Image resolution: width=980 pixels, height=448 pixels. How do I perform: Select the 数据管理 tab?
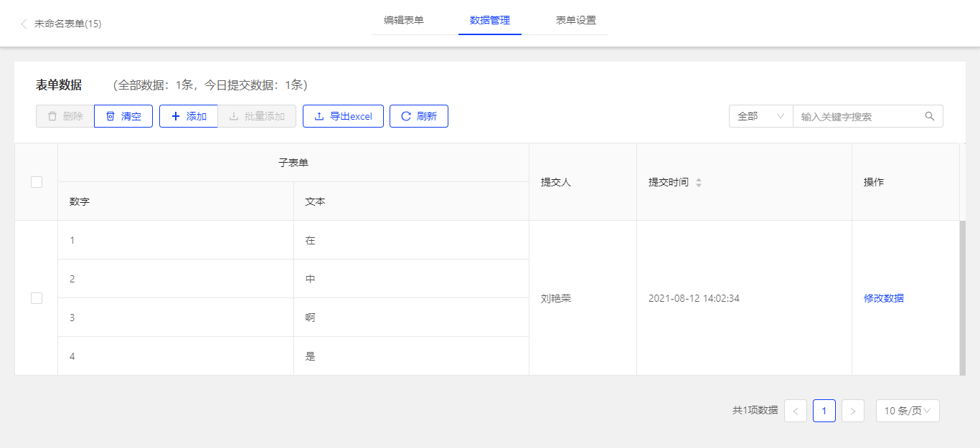490,20
